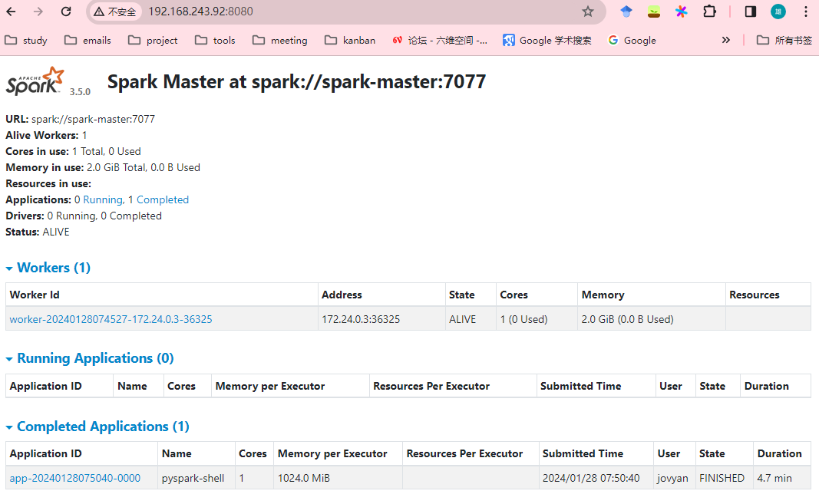Open the green plant pot extension
The image size is (819, 504).
653,12
